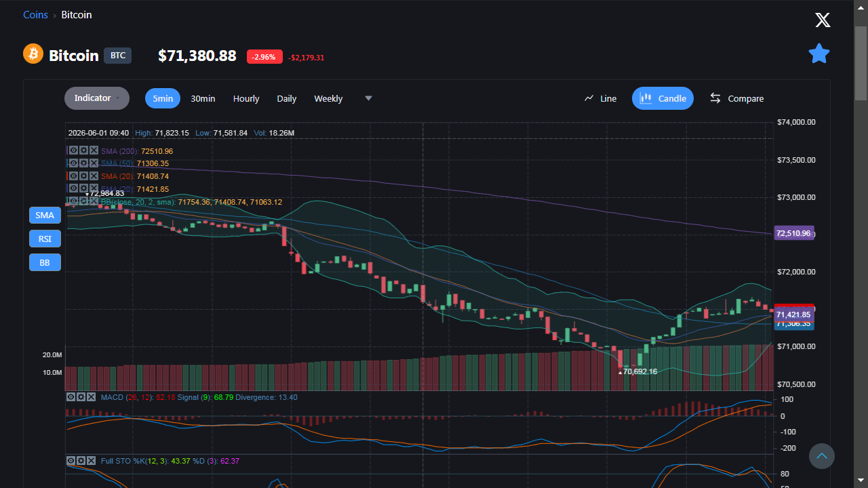Click the Signal (9): 68.79 readout

tap(205, 397)
